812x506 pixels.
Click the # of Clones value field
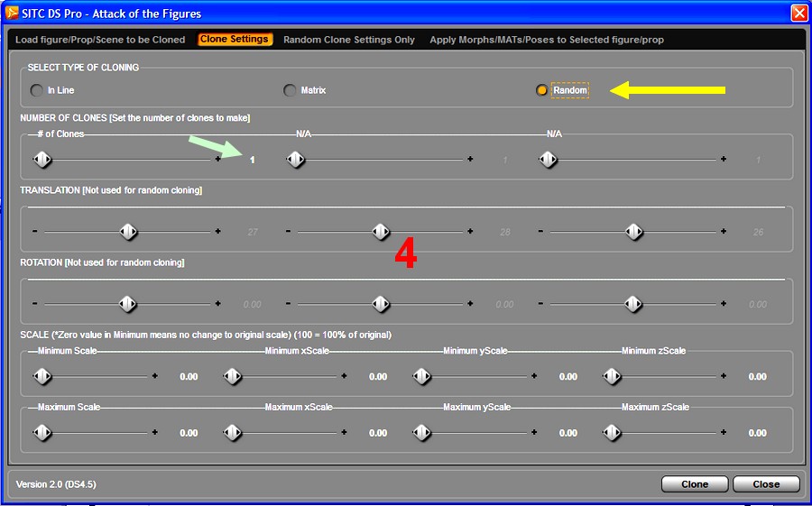tap(252, 160)
